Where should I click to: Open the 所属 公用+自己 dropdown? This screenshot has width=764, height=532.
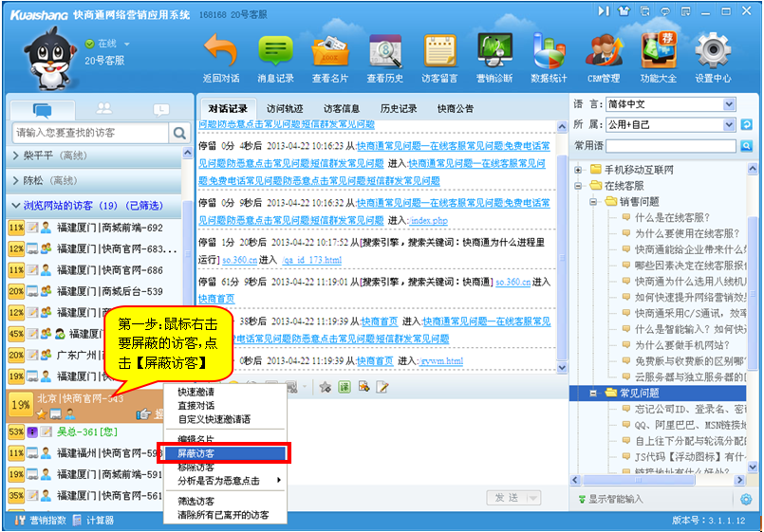pos(729,124)
